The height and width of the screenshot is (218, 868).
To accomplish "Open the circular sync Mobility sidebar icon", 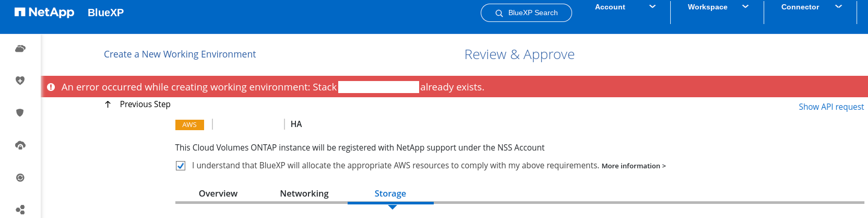I will pyautogui.click(x=20, y=178).
